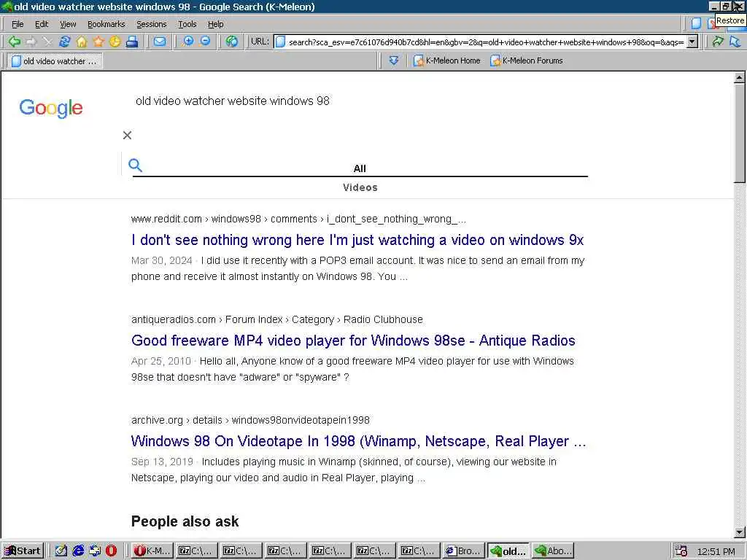Open the bookmarks toolbar down-arrow icon

pos(393,61)
